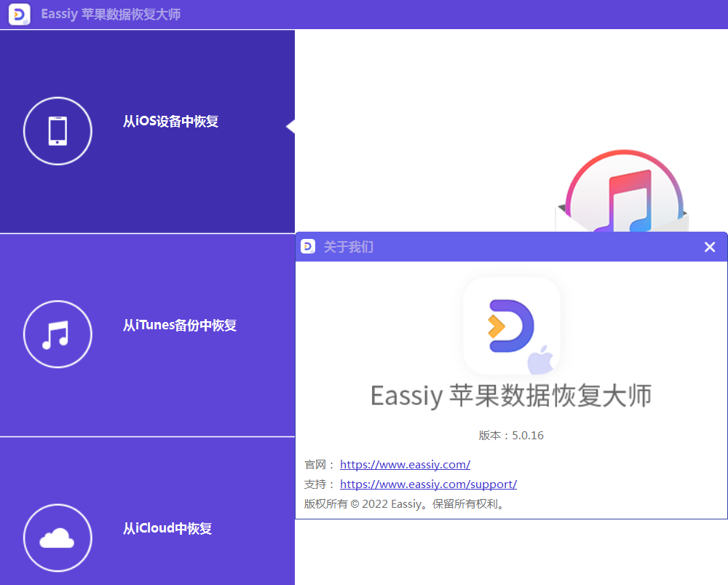Click the version text 版本：5.0.16
Image resolution: width=728 pixels, height=585 pixels.
click(x=511, y=436)
